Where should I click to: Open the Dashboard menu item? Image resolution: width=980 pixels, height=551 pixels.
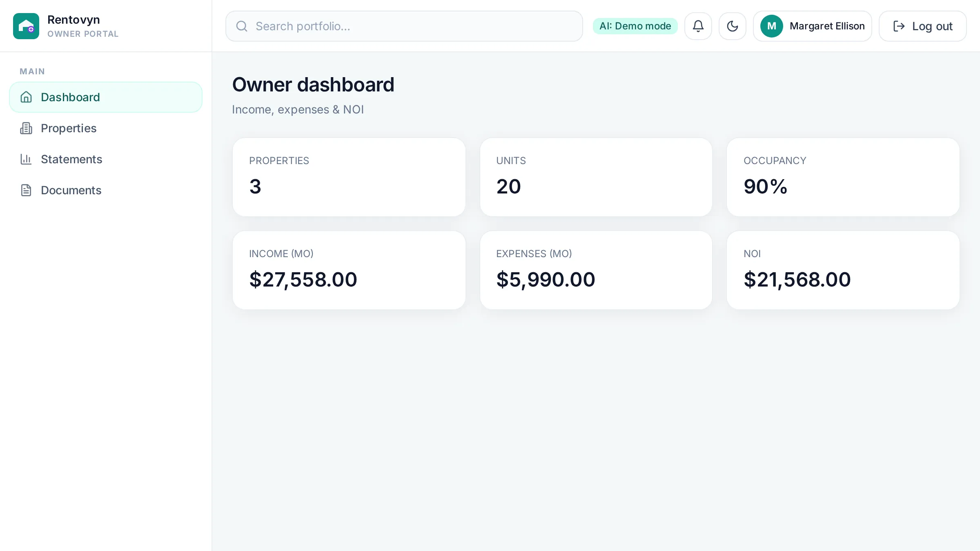pyautogui.click(x=106, y=97)
